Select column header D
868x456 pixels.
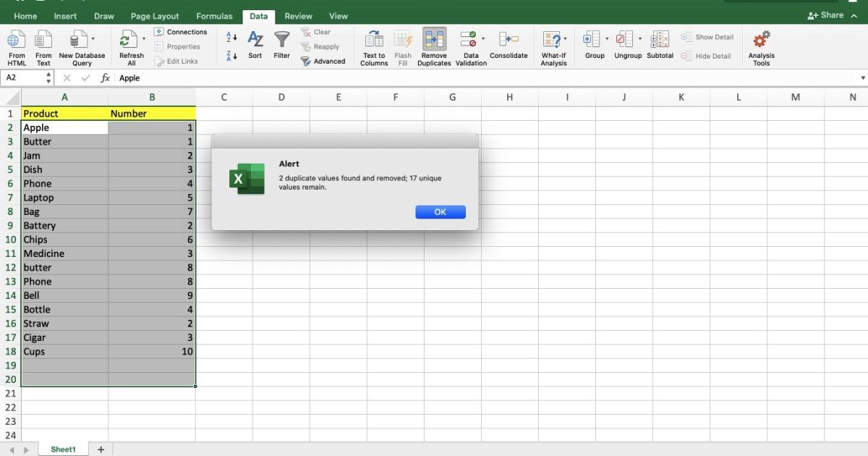pyautogui.click(x=281, y=97)
